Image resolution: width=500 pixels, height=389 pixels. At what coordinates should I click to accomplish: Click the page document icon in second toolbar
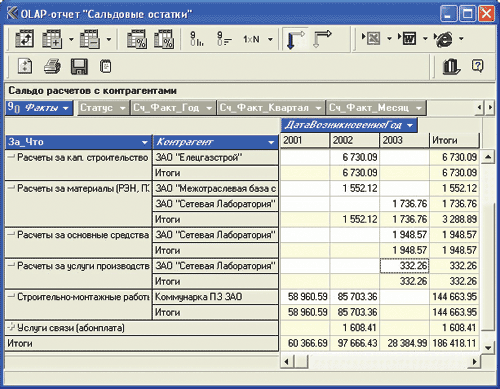[25, 66]
